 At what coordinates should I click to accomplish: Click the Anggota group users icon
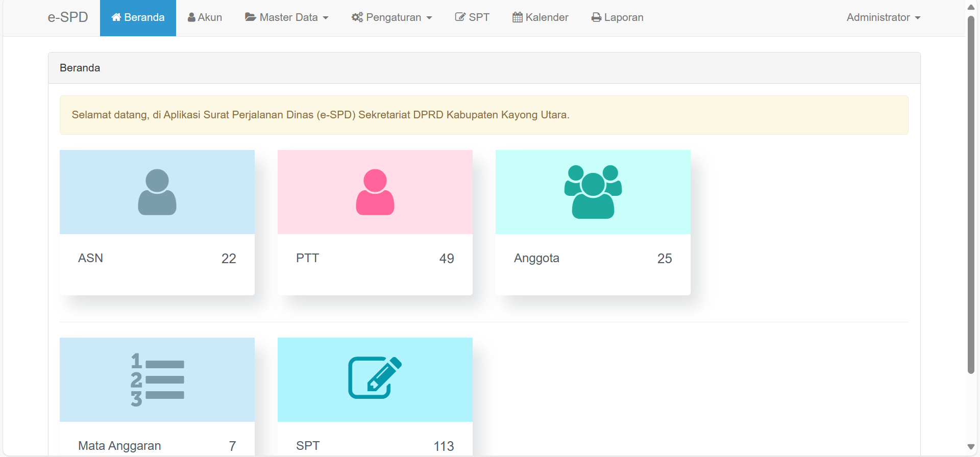(x=593, y=192)
